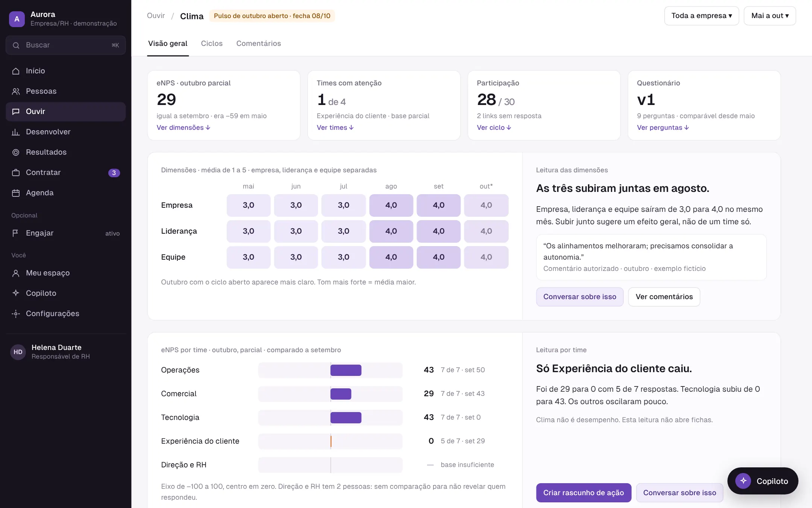The width and height of the screenshot is (812, 508).
Task: Select the Visão geral tab
Action: [168, 44]
